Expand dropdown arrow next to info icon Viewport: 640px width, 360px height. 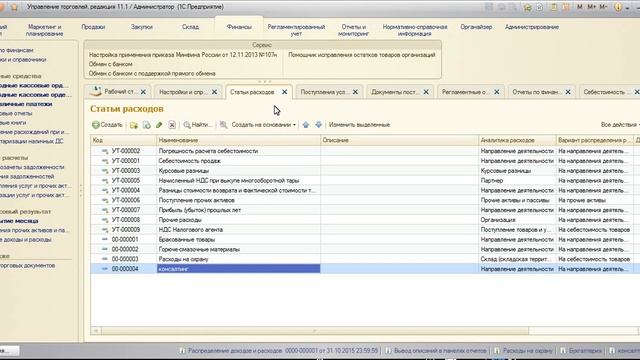pos(627,8)
